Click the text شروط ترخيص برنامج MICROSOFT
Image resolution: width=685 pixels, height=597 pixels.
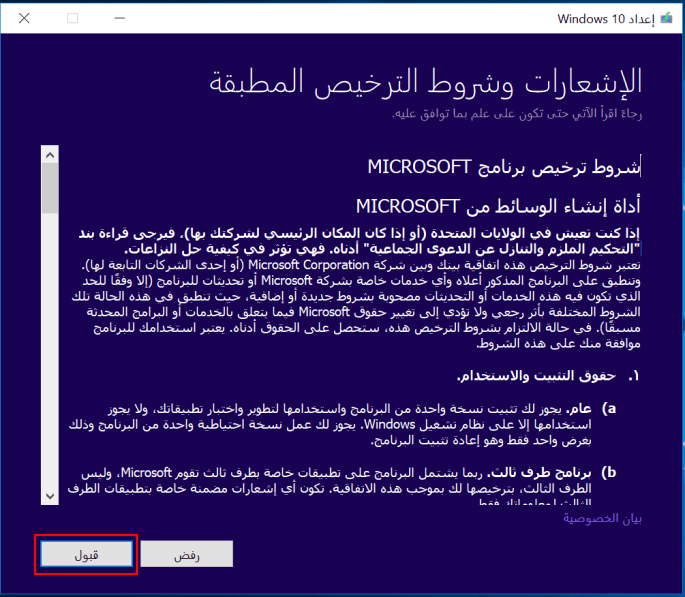click(504, 167)
